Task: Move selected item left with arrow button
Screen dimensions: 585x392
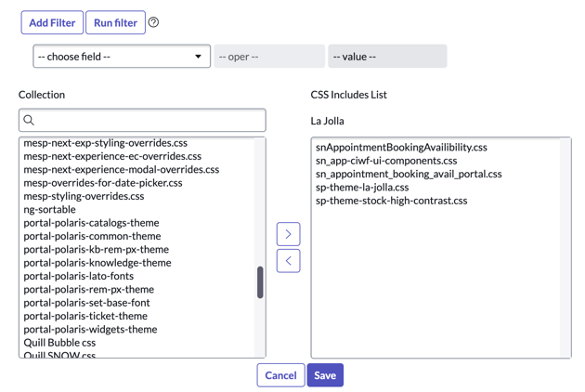Action: tap(289, 261)
